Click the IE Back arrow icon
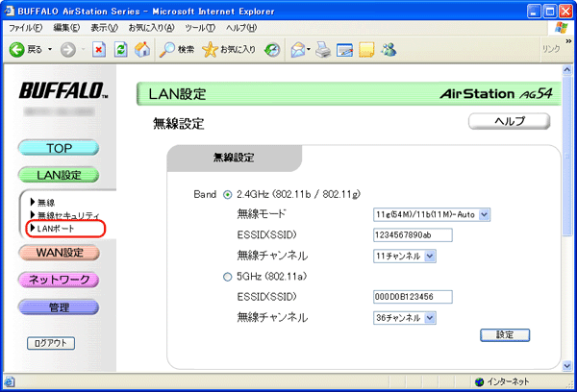 tap(16, 49)
